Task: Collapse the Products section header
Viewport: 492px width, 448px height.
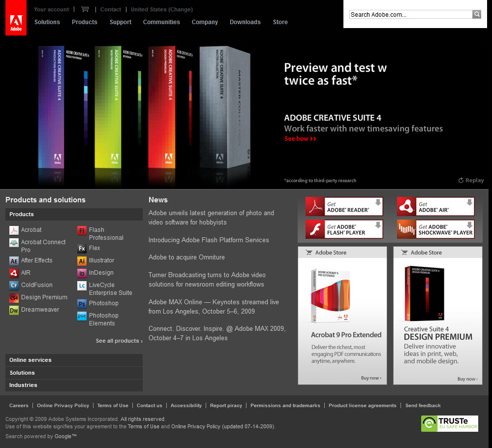Action: click(74, 214)
